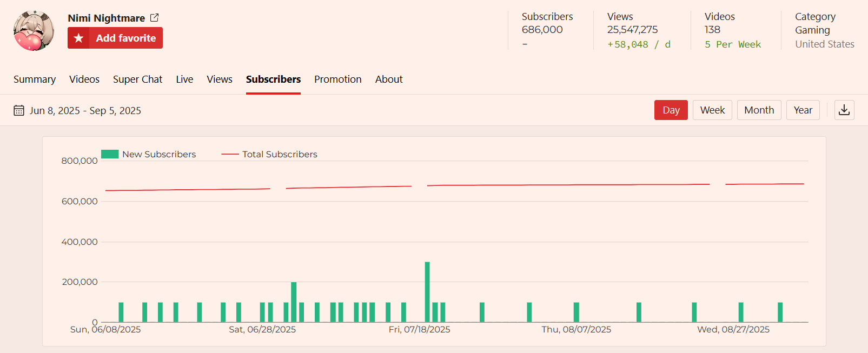Toggle the Total Subscribers legend entry

(269, 154)
